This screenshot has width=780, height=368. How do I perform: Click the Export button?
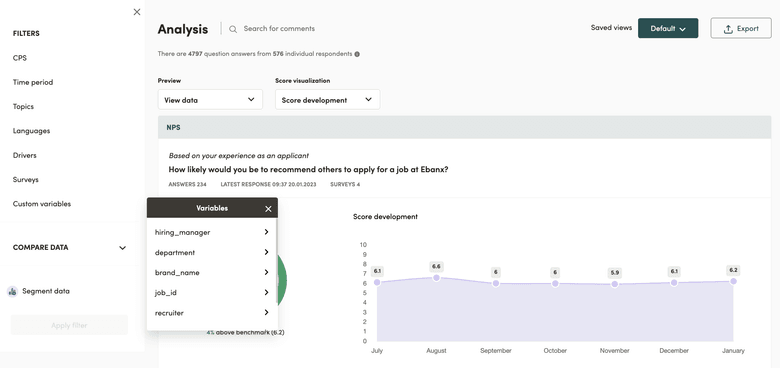pos(741,28)
